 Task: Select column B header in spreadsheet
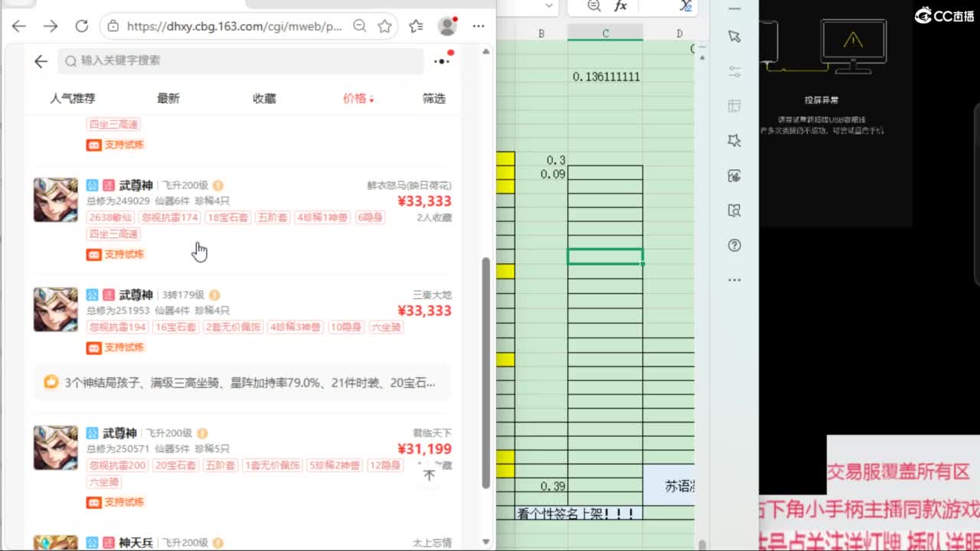tap(541, 33)
